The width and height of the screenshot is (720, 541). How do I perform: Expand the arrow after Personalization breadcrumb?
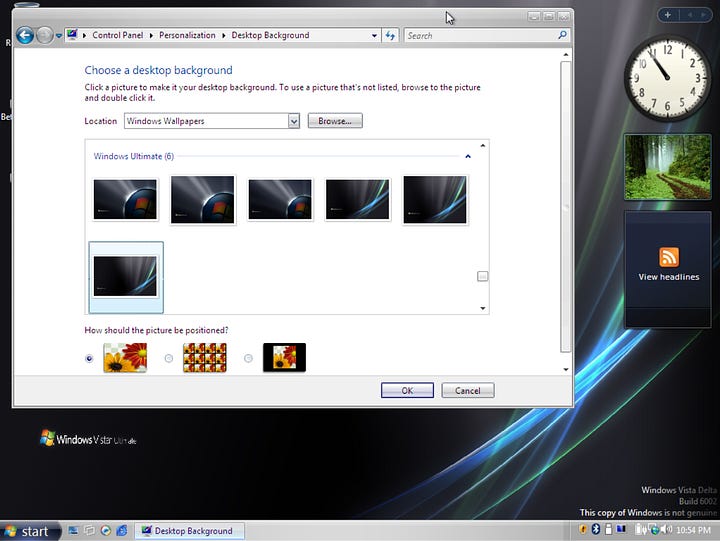(223, 35)
